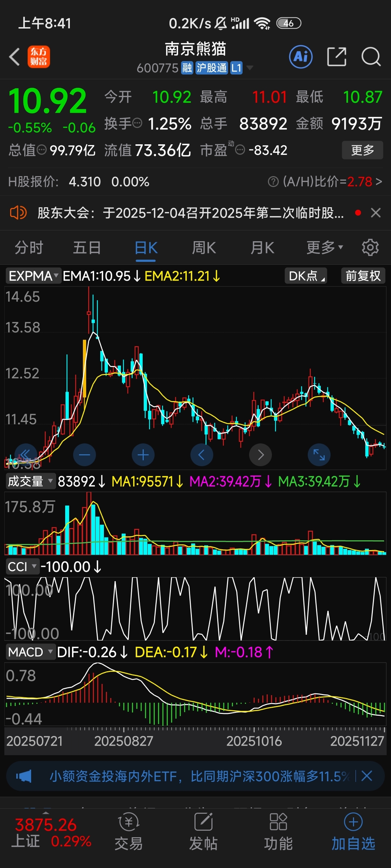Image resolution: width=391 pixels, height=868 pixels.
Task: Tap the H股报价 4.310 row
Action: point(79,182)
